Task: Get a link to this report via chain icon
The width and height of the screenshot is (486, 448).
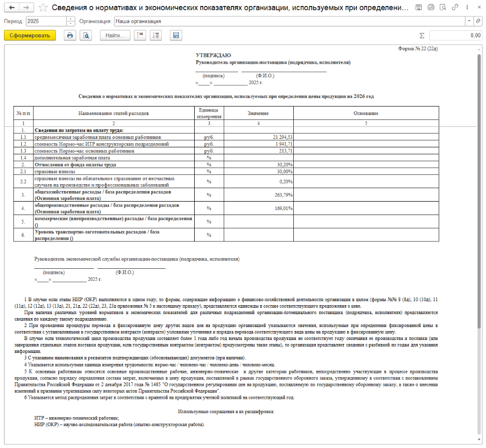Action: pyautogui.click(x=455, y=7)
